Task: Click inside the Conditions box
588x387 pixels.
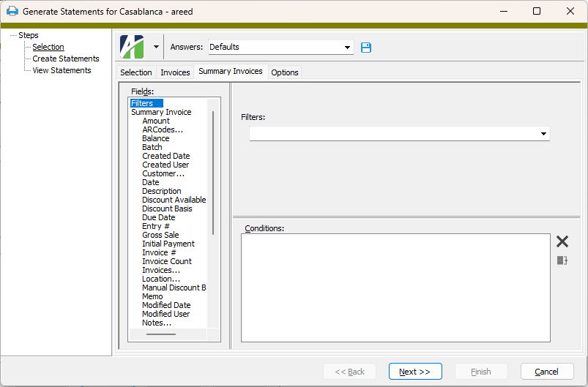Action: click(x=395, y=288)
